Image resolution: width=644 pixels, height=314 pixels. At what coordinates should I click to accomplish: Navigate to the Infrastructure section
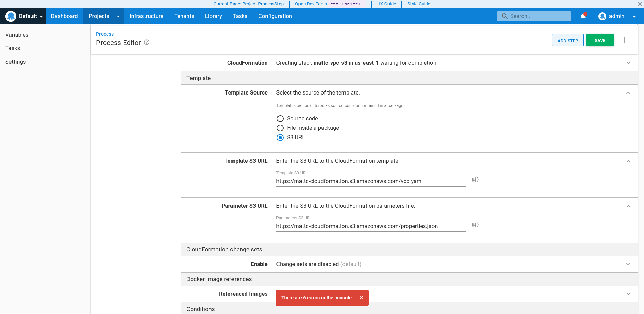pos(147,16)
